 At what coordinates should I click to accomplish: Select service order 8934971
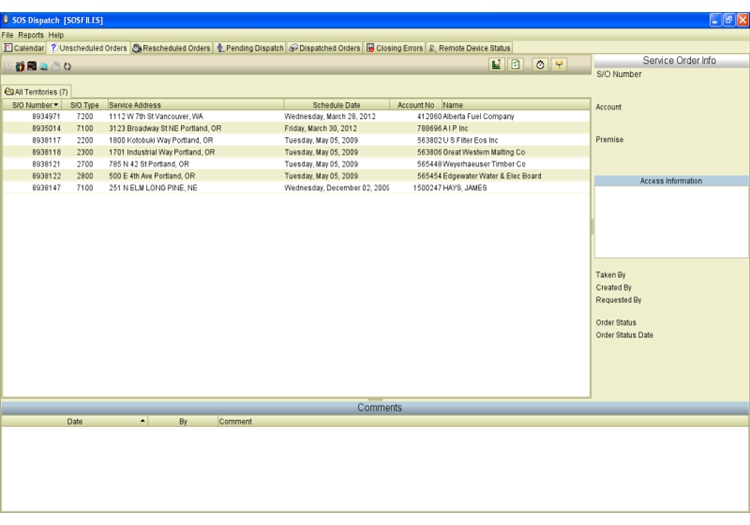coord(46,116)
